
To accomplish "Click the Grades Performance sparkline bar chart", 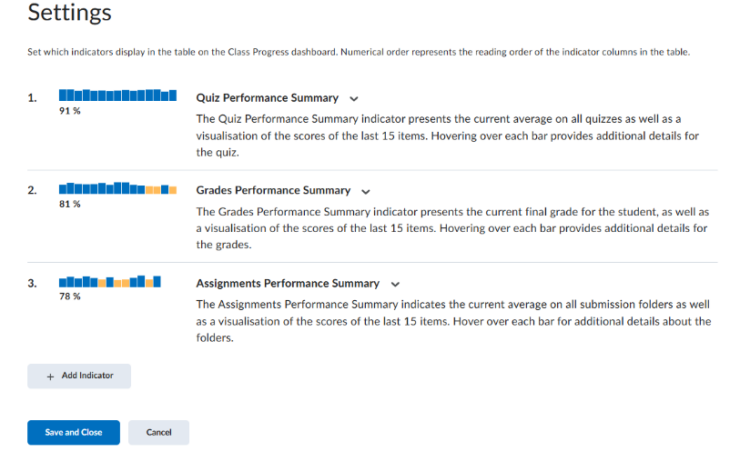I will 118,188.
